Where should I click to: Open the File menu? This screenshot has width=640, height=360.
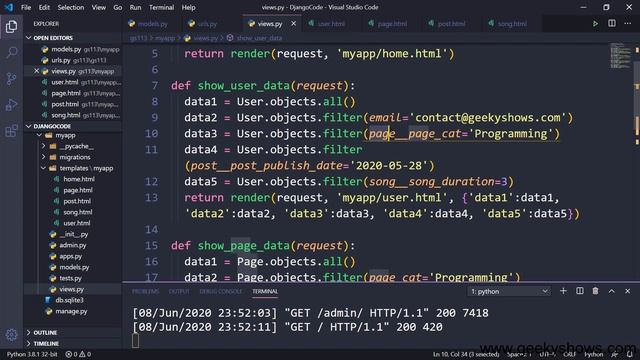coord(26,7)
